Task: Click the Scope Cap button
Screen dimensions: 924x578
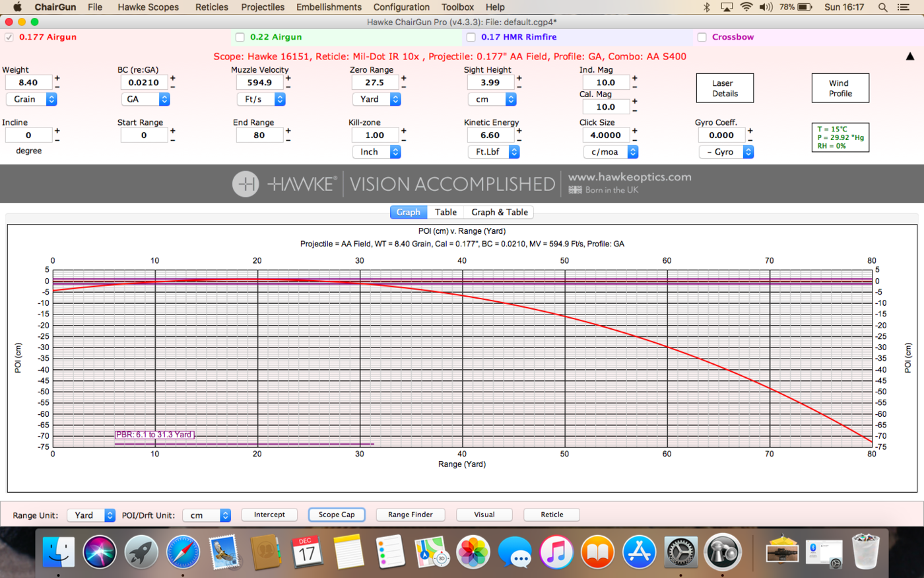Action: (337, 515)
